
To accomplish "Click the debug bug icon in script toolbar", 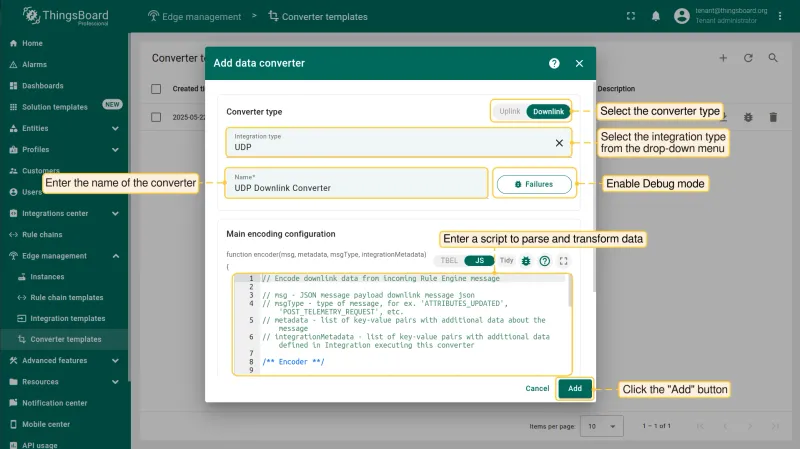I will pos(526,261).
